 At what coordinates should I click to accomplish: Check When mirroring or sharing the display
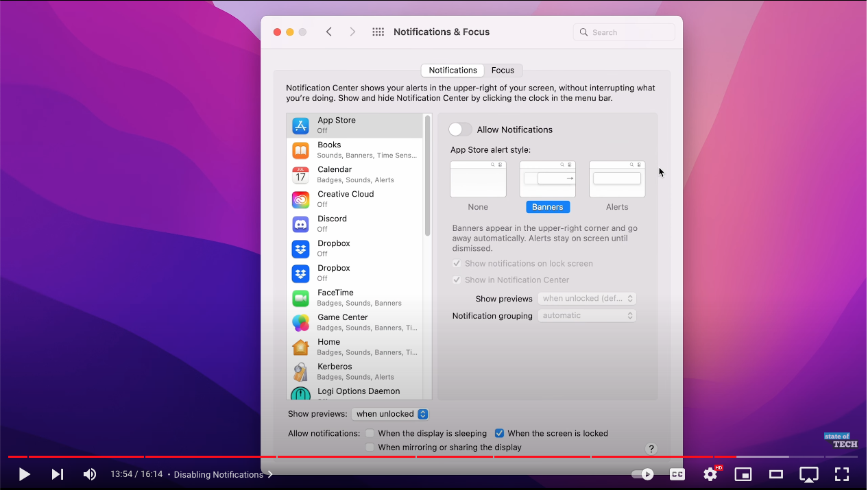click(370, 447)
